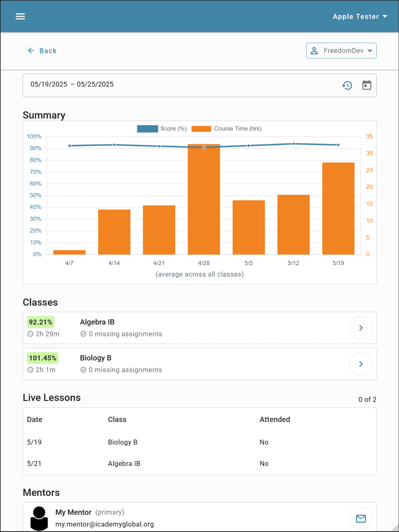The height and width of the screenshot is (532, 399).
Task: Click Biology B in Live Lessons table
Action: [x=123, y=442]
